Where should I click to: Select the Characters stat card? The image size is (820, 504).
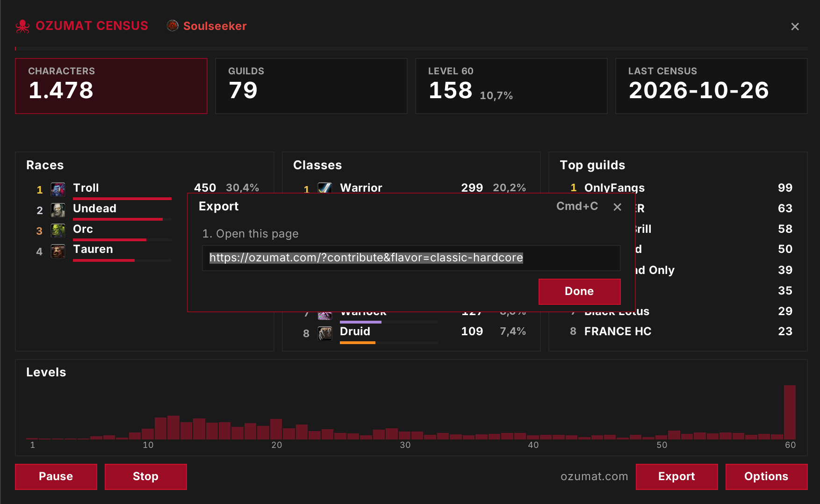pyautogui.click(x=111, y=86)
